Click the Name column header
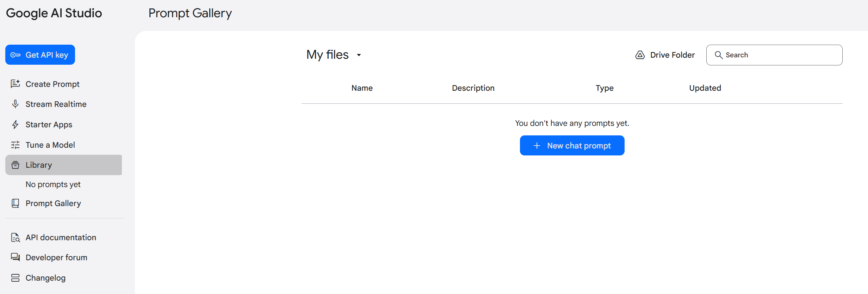868x294 pixels. pyautogui.click(x=362, y=88)
